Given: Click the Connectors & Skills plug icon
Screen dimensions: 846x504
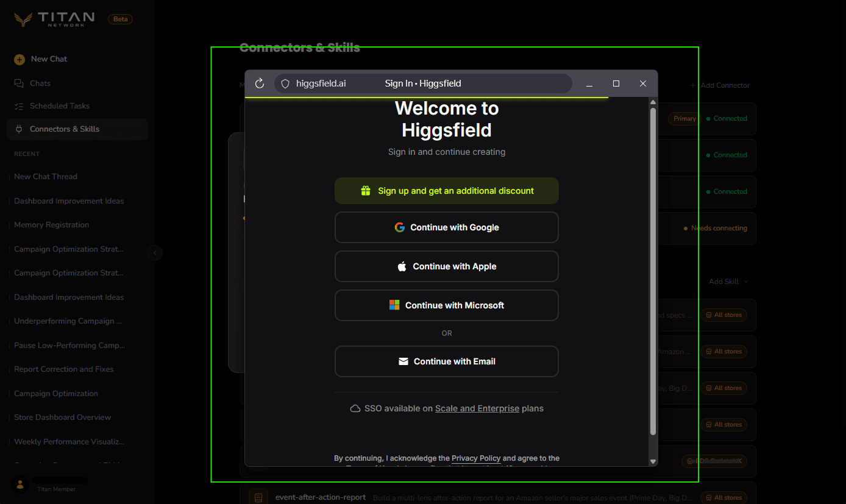Looking at the screenshot, I should pyautogui.click(x=19, y=129).
